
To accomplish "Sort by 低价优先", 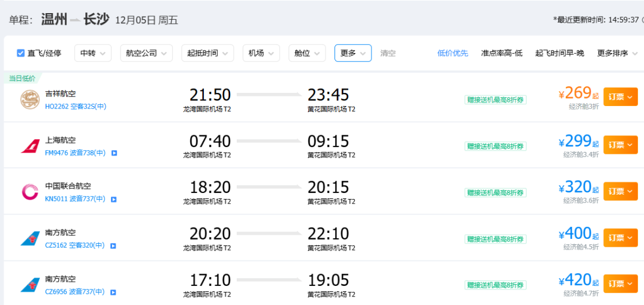I will 453,53.
